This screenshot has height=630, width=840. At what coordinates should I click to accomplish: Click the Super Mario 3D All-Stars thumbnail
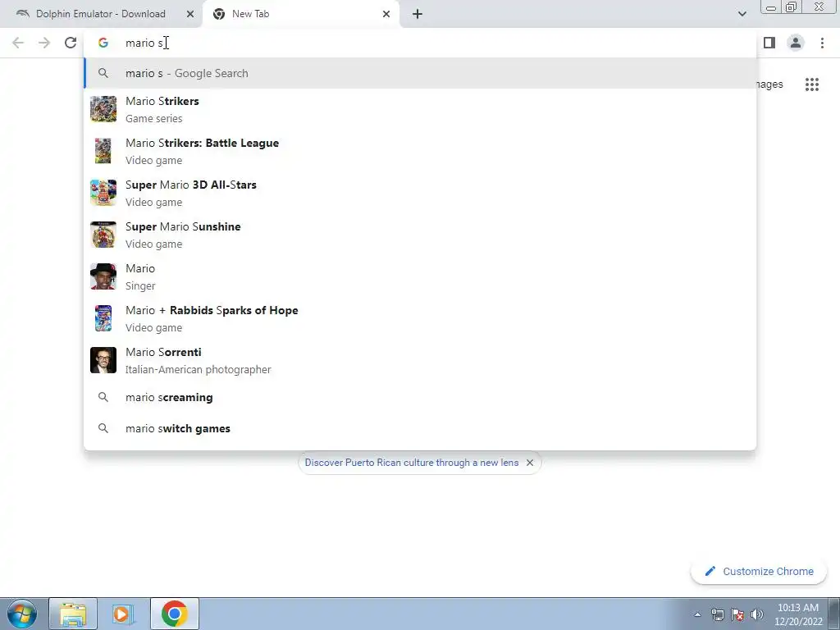click(x=103, y=193)
